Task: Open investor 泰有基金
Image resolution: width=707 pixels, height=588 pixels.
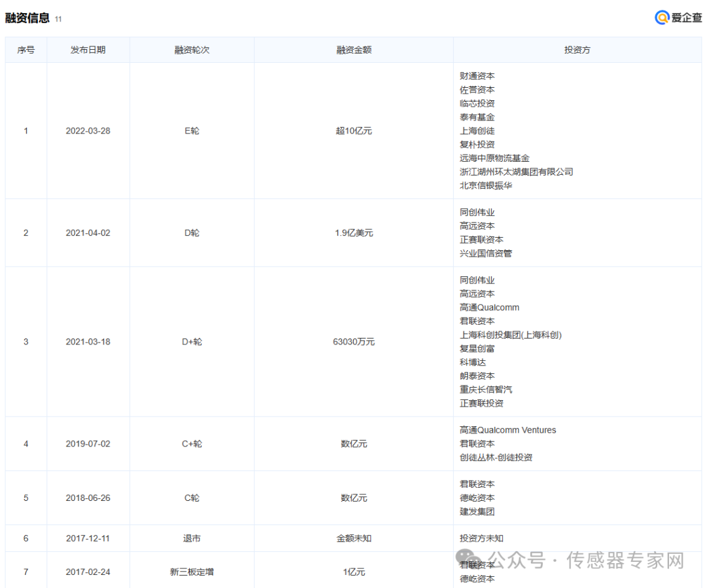Action: click(x=477, y=117)
